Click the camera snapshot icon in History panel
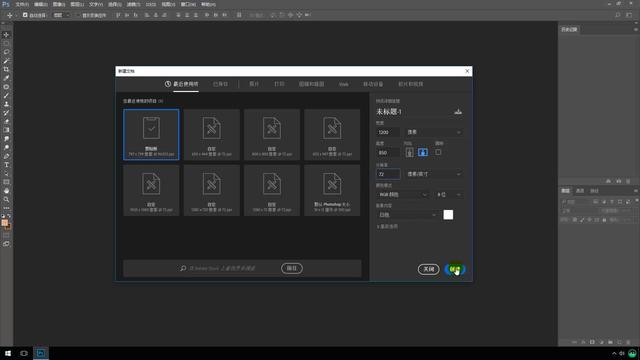 coord(619,181)
